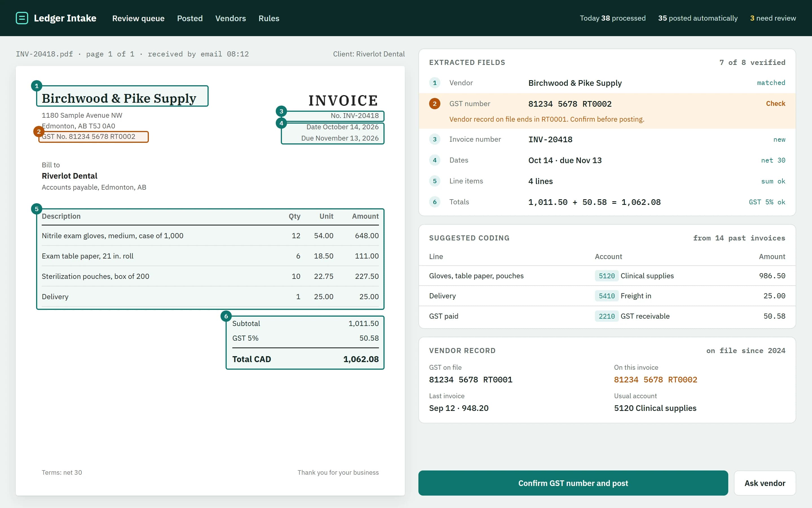The height and width of the screenshot is (508, 812).
Task: Click the Check link for GST number
Action: click(775, 104)
